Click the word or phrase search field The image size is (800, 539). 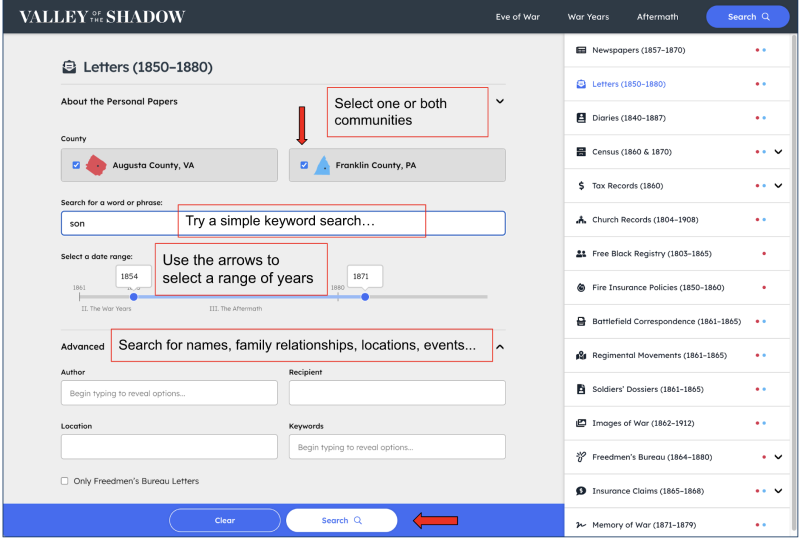[x=283, y=224]
